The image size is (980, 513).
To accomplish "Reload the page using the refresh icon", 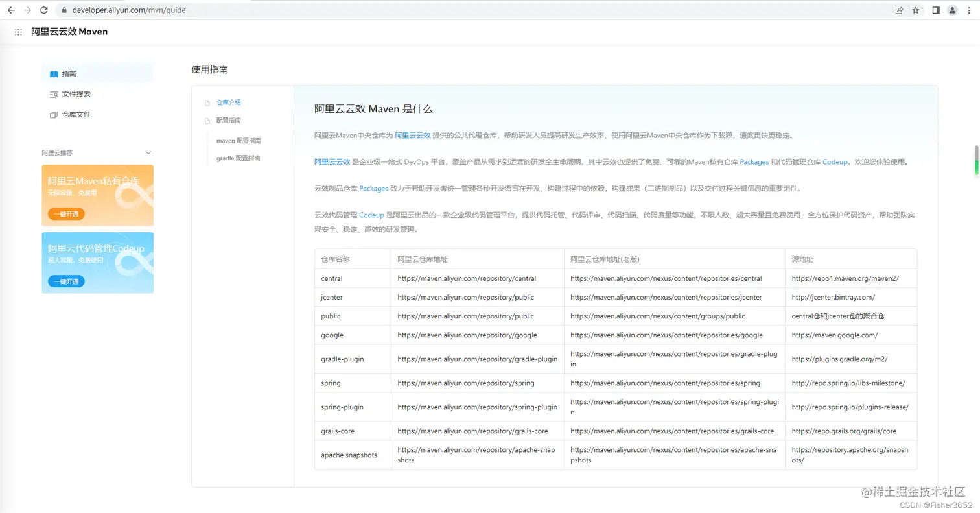I will pos(44,10).
